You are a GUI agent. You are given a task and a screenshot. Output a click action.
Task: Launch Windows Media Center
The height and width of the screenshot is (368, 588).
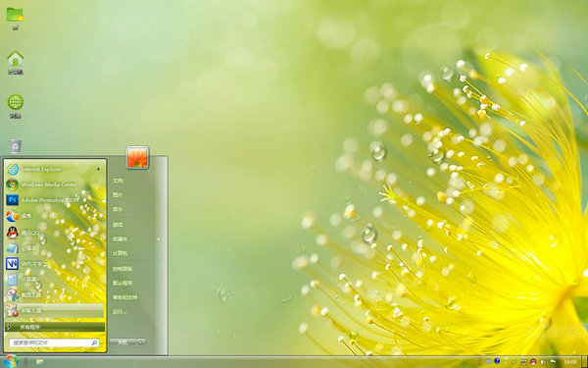point(55,184)
